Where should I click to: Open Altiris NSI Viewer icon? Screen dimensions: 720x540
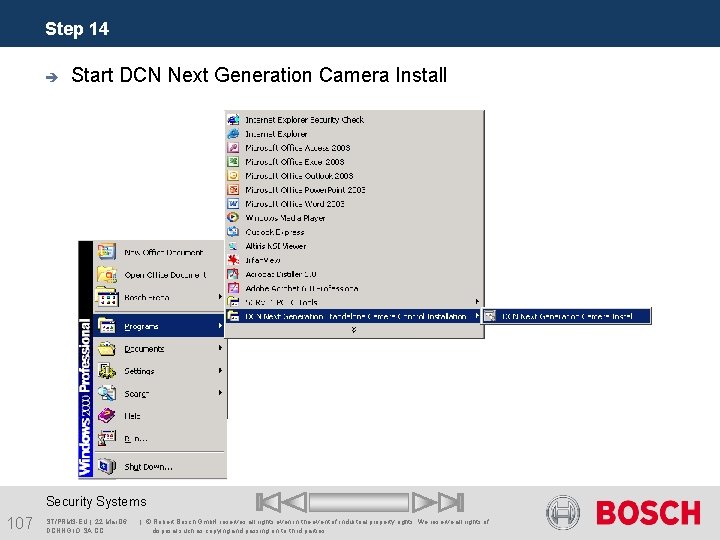tap(233, 246)
